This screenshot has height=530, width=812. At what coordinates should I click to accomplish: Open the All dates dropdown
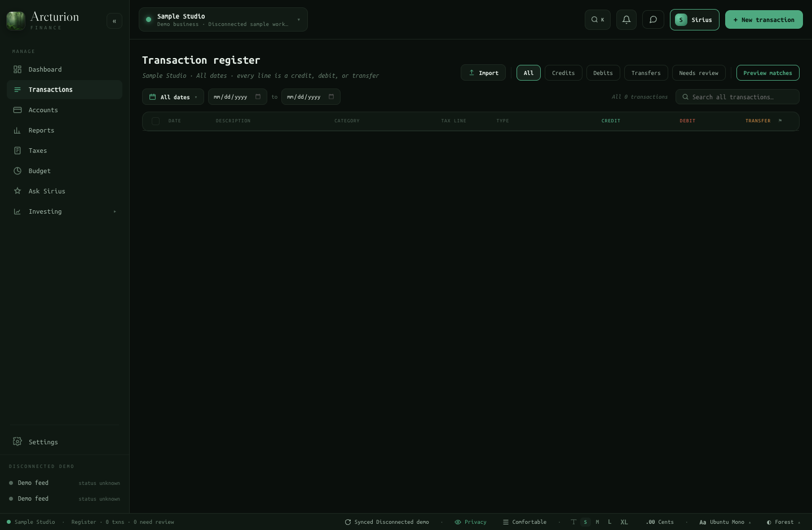pos(173,97)
